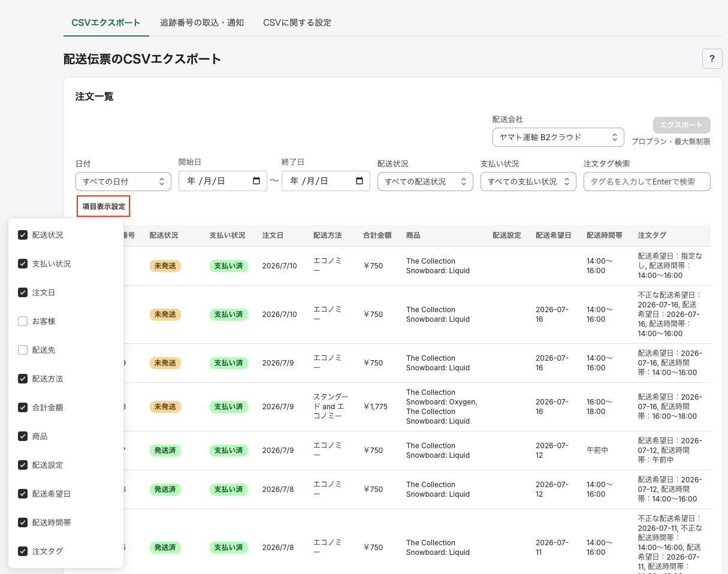This screenshot has height=574, width=728.
Task: Open the CSVに関する設定 tab
Action: tap(297, 23)
